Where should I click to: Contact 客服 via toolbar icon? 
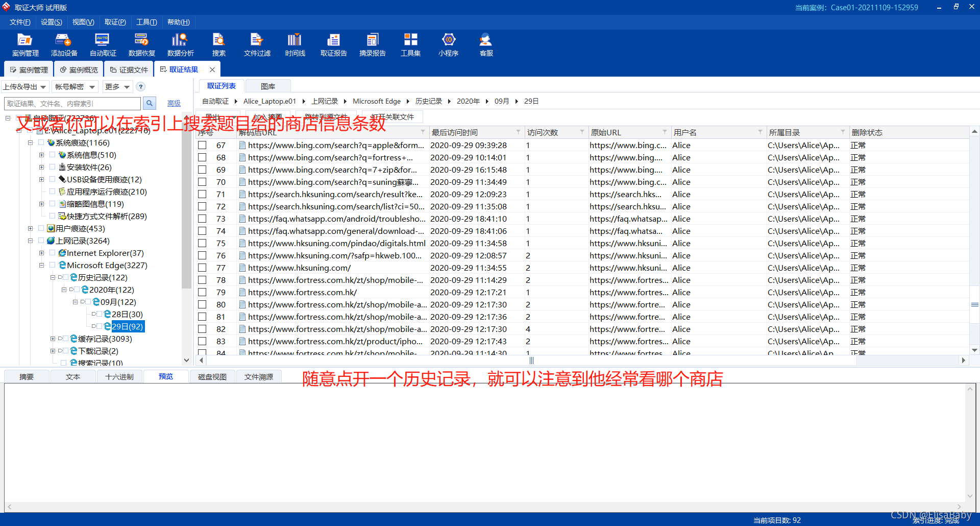486,45
